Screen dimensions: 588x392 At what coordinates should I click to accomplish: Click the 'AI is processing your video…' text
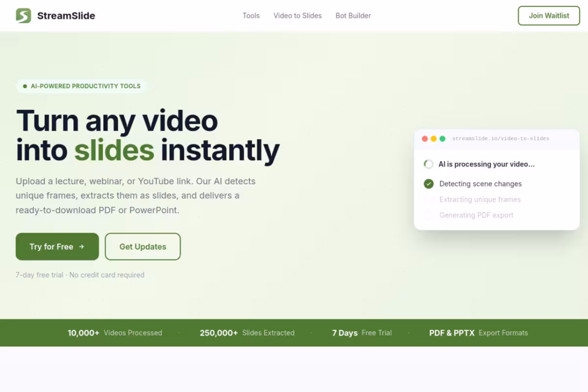click(487, 164)
